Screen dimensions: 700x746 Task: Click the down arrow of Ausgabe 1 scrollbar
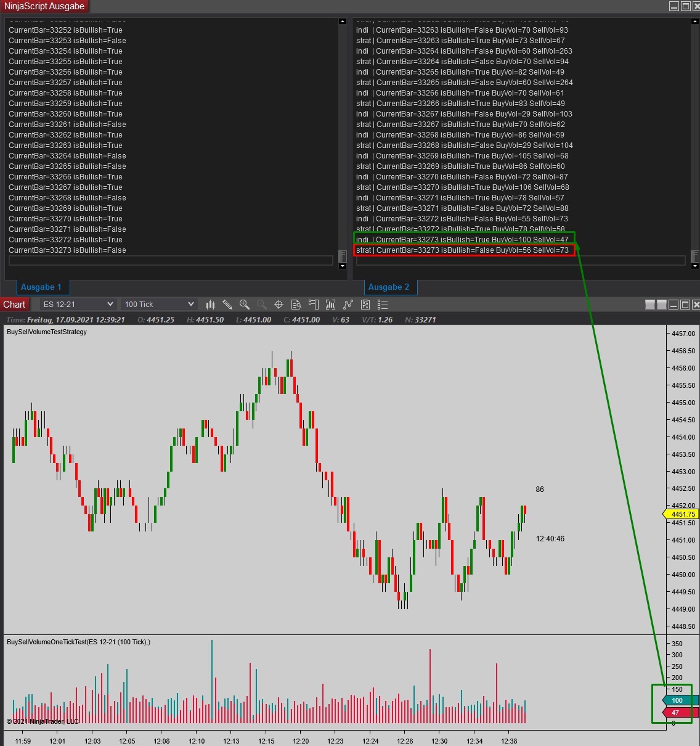click(x=343, y=266)
